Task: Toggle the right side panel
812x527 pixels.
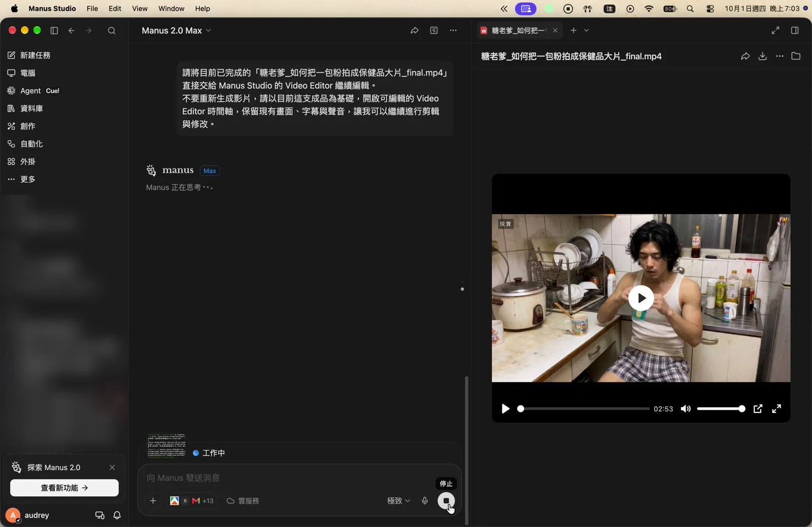Action: [795, 30]
